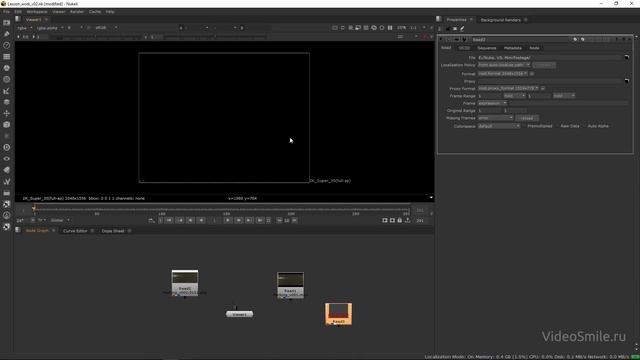
Task: Select the Viewer1 node in the Node Graph
Action: [240, 314]
